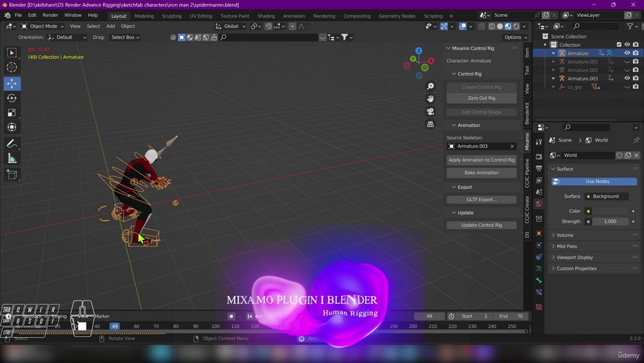
Task: Expand Armature.003 tree item
Action: point(553,78)
